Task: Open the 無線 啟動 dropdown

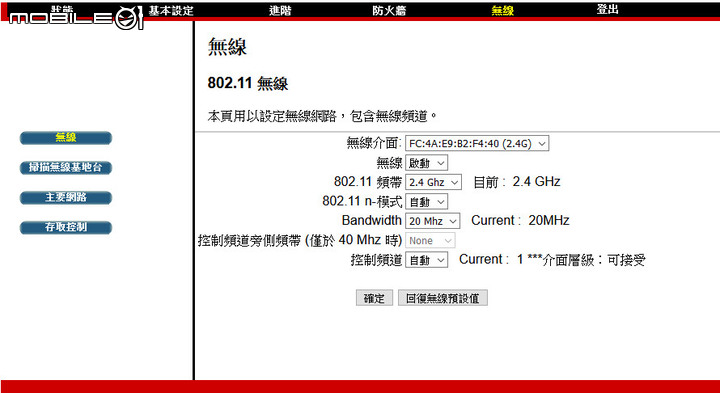Action: (426, 163)
